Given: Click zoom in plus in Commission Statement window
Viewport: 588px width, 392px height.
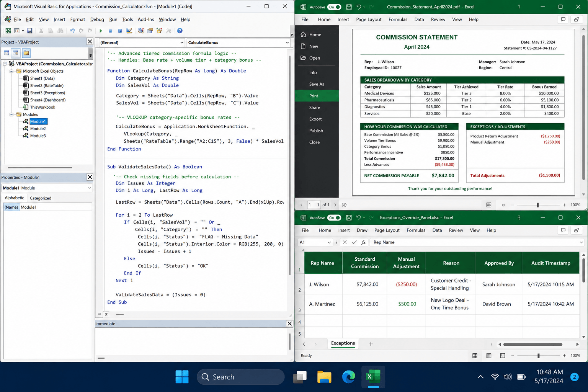Looking at the screenshot, I should click(564, 205).
